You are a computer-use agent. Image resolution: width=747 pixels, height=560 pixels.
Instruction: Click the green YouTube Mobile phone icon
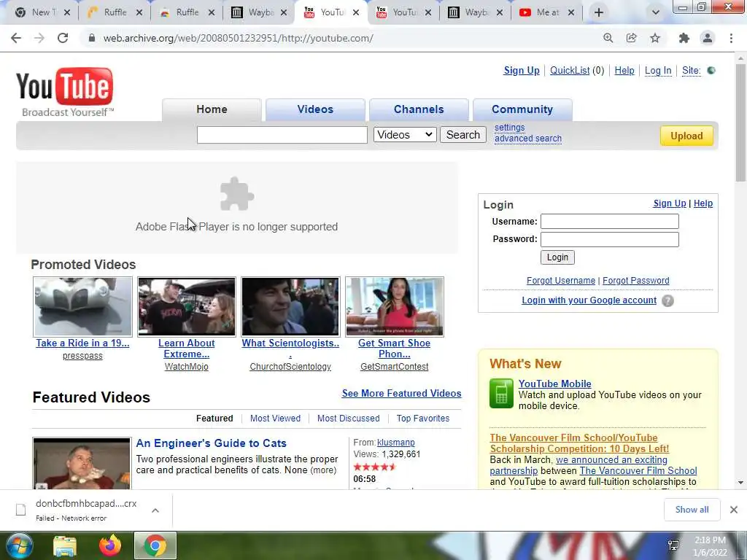501,393
